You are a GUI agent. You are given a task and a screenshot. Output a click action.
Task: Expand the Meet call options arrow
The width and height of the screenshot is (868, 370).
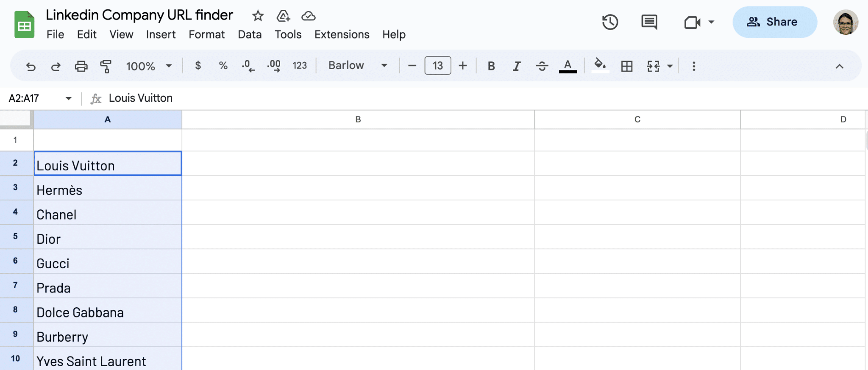pos(712,22)
